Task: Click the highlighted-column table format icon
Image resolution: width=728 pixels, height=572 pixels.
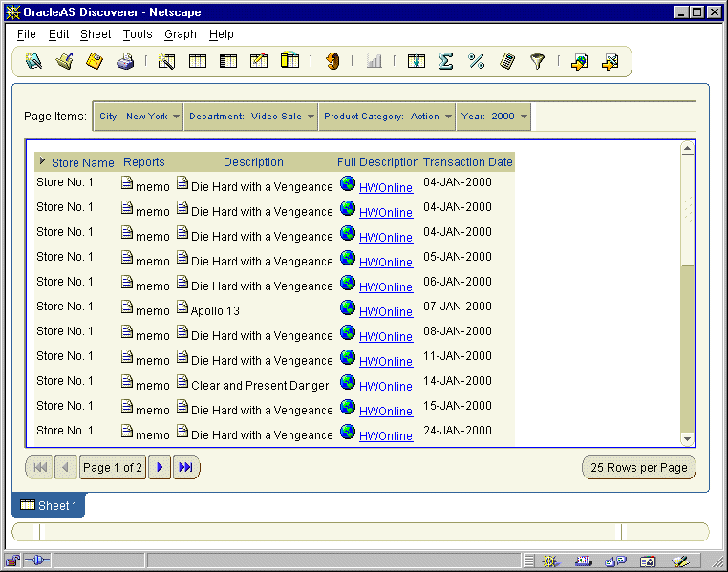Action: (x=289, y=61)
